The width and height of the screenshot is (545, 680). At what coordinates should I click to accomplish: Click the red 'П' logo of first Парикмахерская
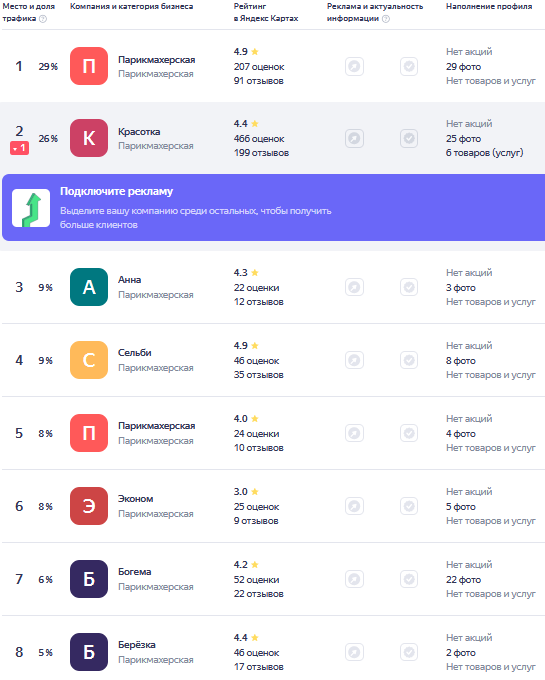(x=89, y=66)
